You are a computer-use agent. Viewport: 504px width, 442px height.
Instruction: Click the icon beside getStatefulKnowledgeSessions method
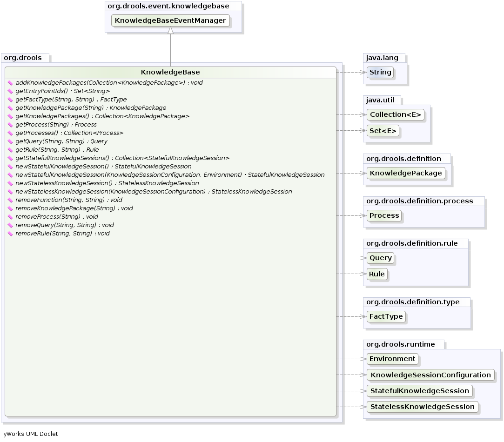[x=11, y=158]
